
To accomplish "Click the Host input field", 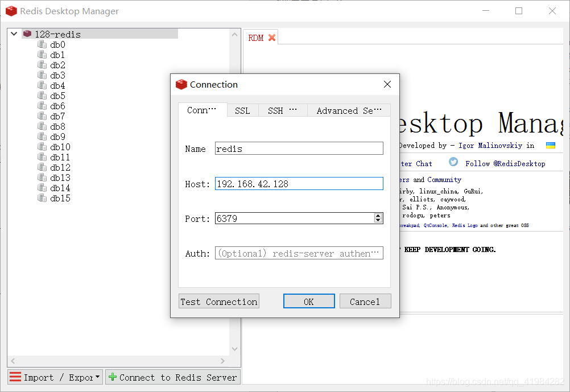I will (299, 184).
